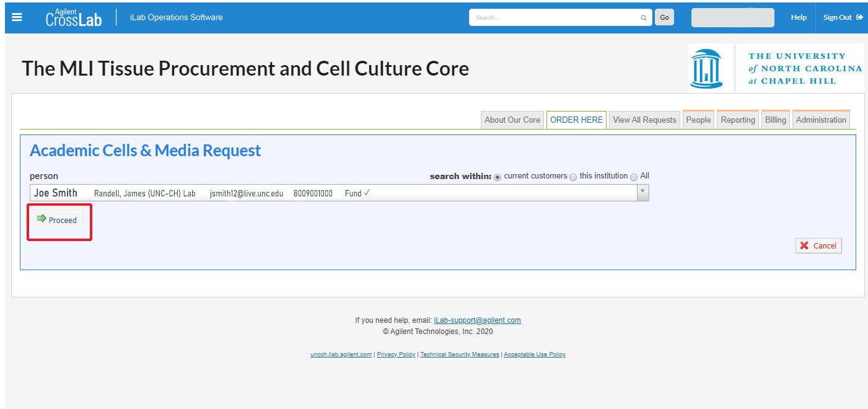Switch to the About Our Core tab
Image resolution: width=868 pixels, height=409 pixels.
pyautogui.click(x=512, y=120)
